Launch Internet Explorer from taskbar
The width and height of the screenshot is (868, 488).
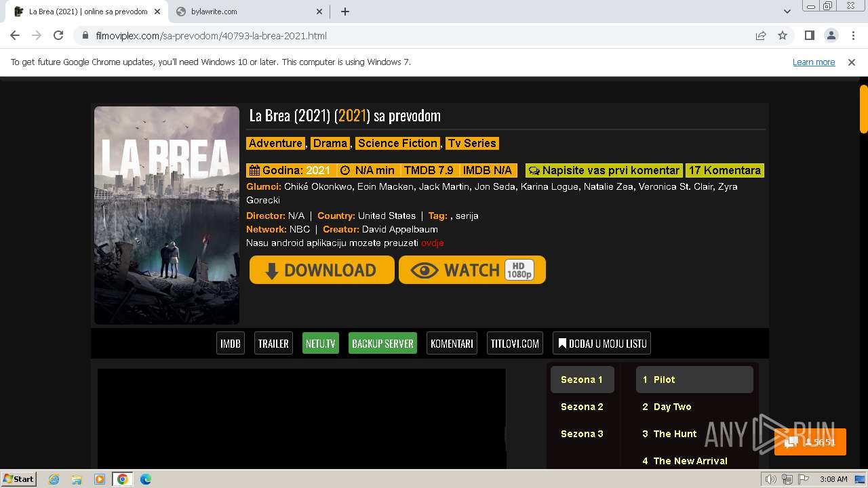coord(54,479)
